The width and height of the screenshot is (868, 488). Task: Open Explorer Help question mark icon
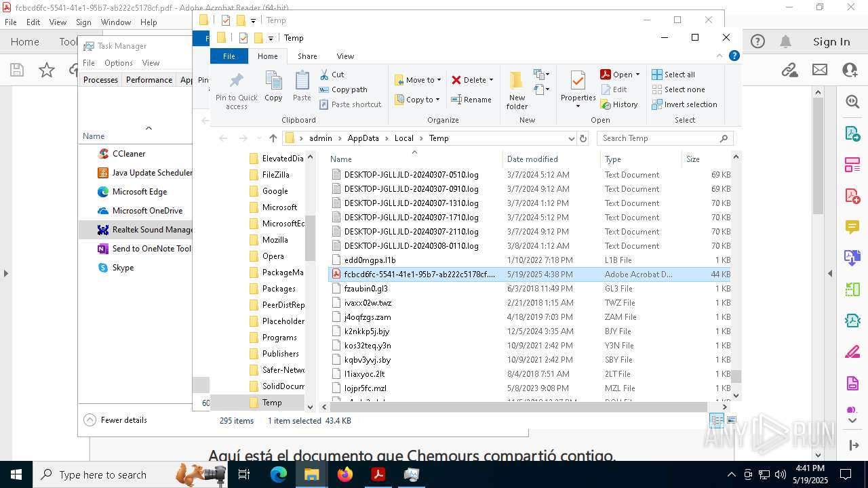(734, 56)
